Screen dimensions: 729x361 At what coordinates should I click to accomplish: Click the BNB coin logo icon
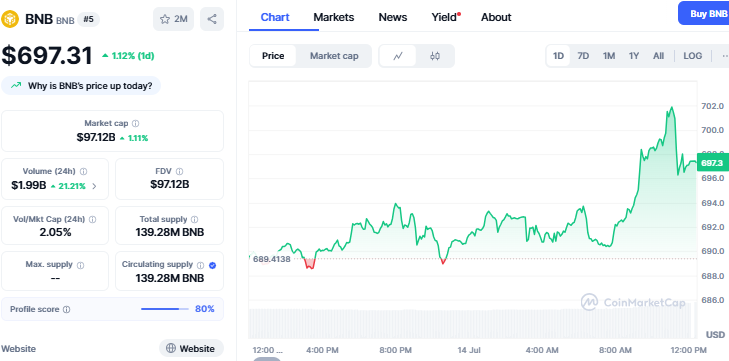(10, 19)
